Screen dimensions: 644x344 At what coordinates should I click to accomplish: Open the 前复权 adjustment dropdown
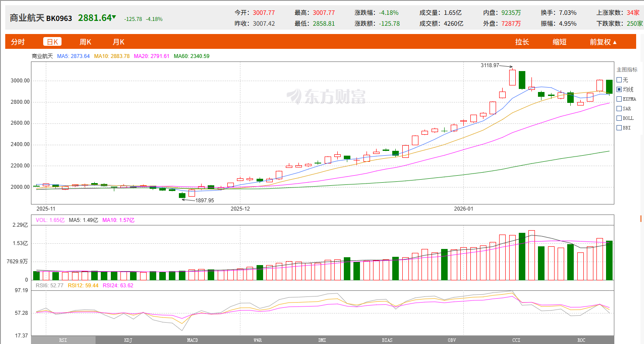pos(603,42)
